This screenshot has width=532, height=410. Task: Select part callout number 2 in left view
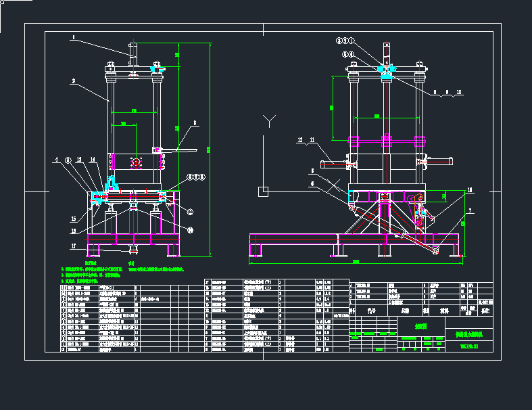point(72,81)
